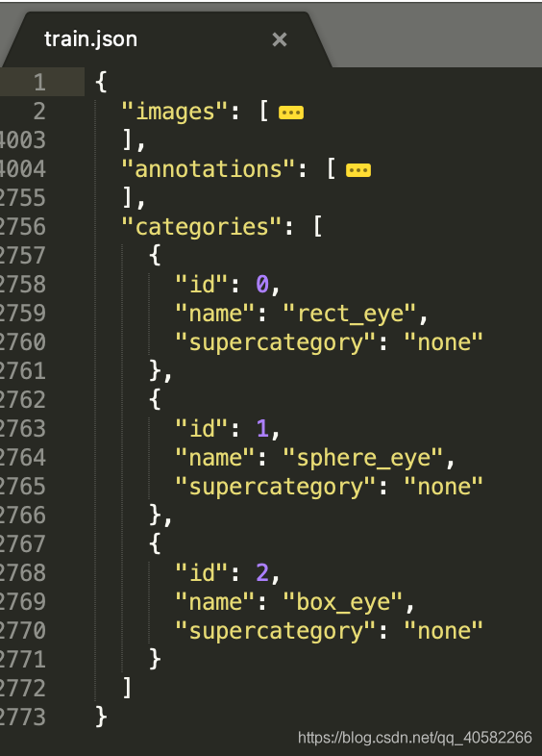Click the "images" key text
The height and width of the screenshot is (756, 542).
pos(174,112)
